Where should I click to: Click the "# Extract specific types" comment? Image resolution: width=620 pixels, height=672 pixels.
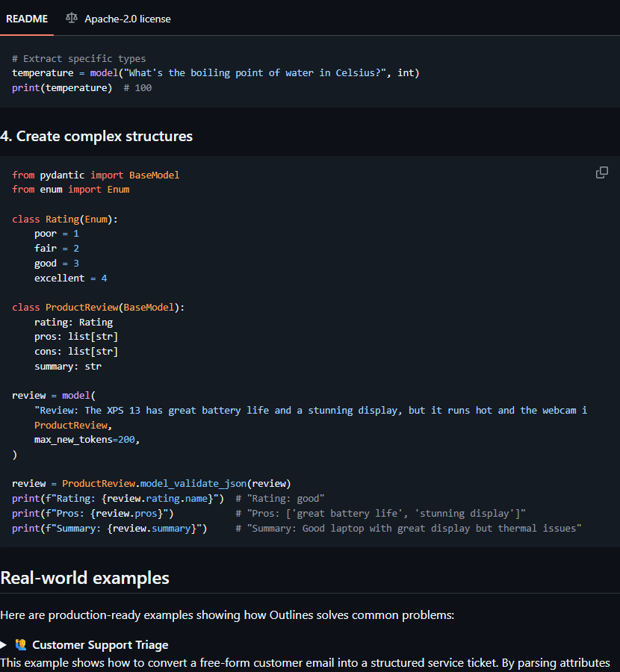[79, 59]
